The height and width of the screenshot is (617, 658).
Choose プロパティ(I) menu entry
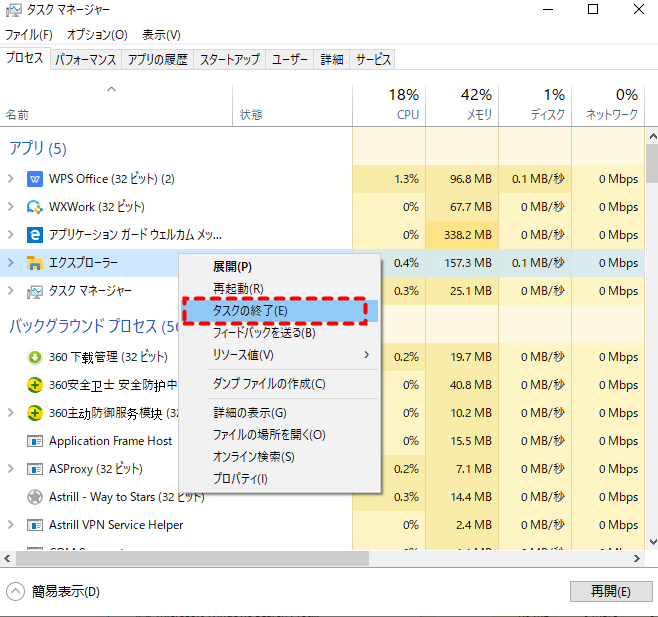click(279, 479)
